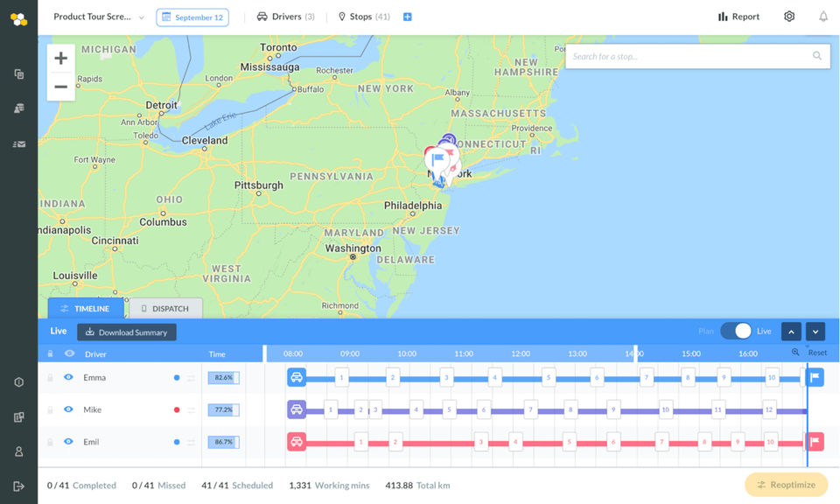
Task: Open the Report view
Action: tap(738, 17)
